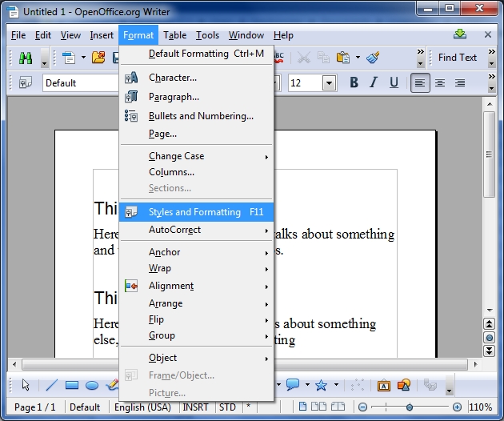This screenshot has width=504, height=421.
Task: Expand the AutoCorrect submenu
Action: 196,230
